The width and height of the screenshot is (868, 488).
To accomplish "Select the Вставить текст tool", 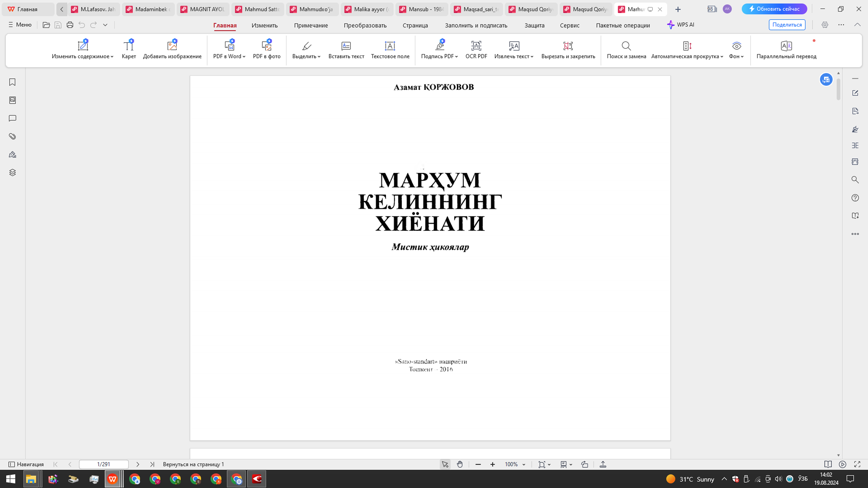I will 346,49.
